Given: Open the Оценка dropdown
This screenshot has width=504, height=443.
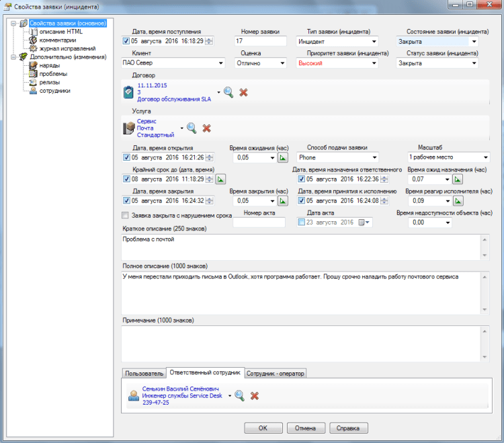Looking at the screenshot, I should coord(282,63).
